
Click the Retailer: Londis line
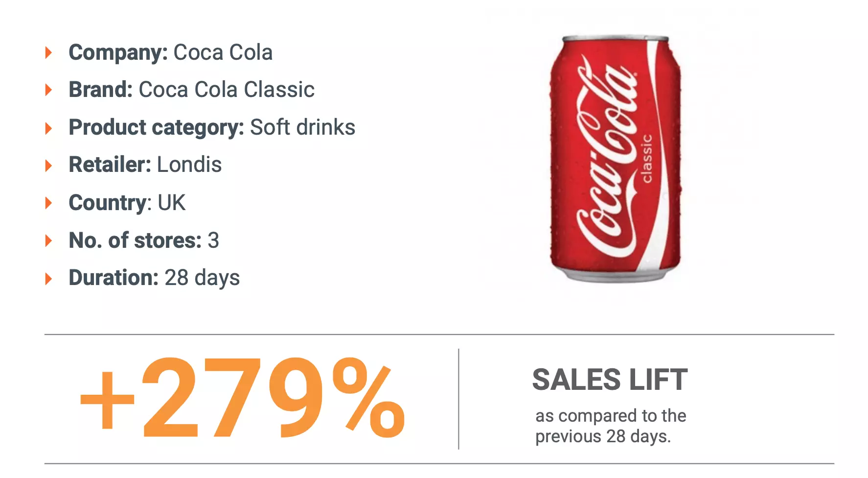tap(145, 165)
